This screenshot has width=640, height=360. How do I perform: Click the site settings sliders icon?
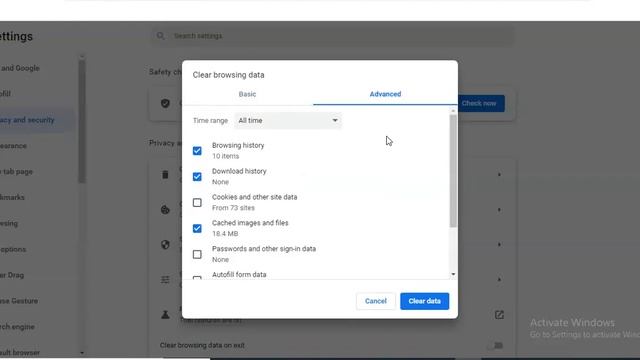165,280
